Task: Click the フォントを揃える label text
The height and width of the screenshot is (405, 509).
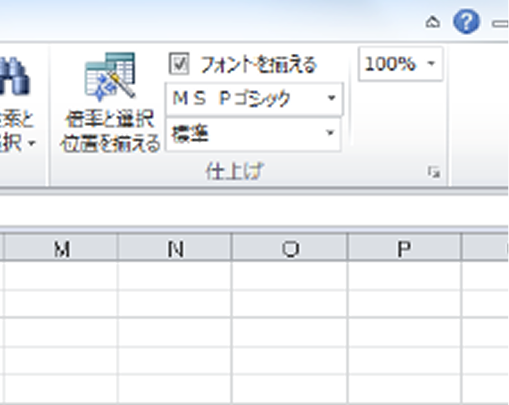Action: click(x=258, y=64)
